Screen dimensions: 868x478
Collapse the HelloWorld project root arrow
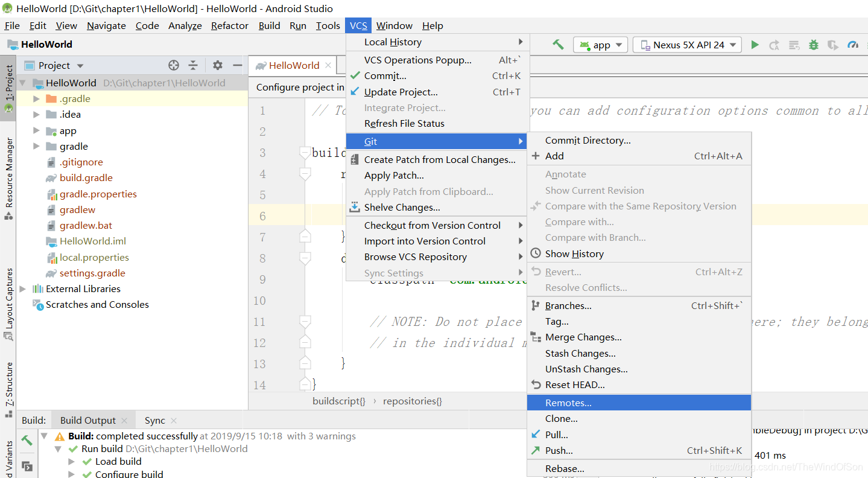point(23,83)
